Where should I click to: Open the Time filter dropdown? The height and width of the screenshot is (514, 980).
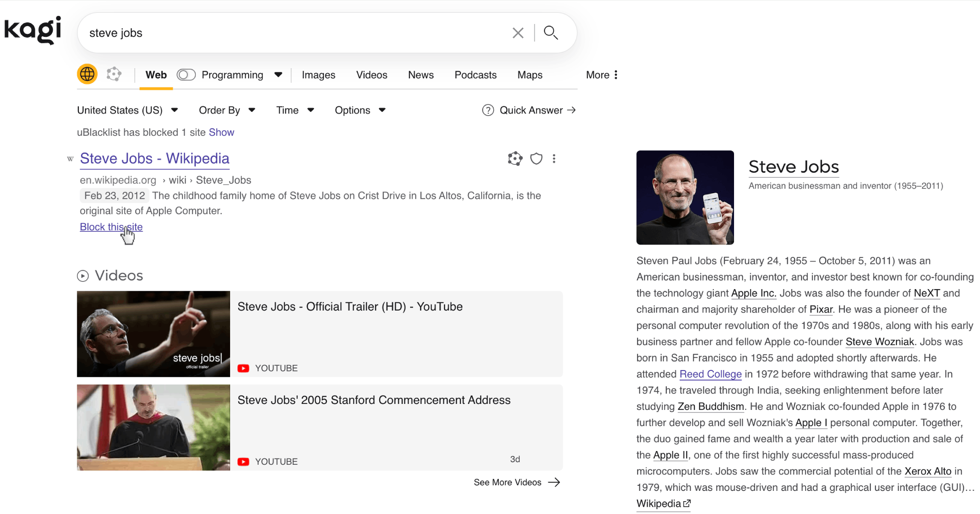click(x=295, y=110)
